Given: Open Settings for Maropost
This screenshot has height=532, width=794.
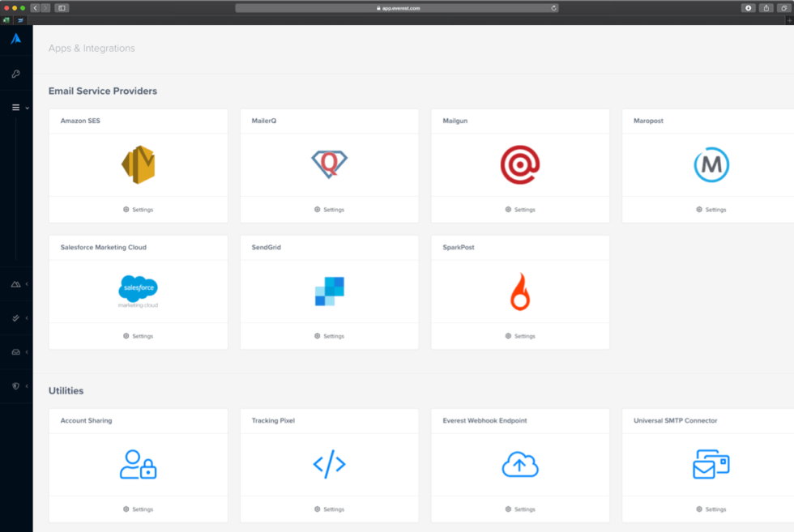Looking at the screenshot, I should (711, 210).
